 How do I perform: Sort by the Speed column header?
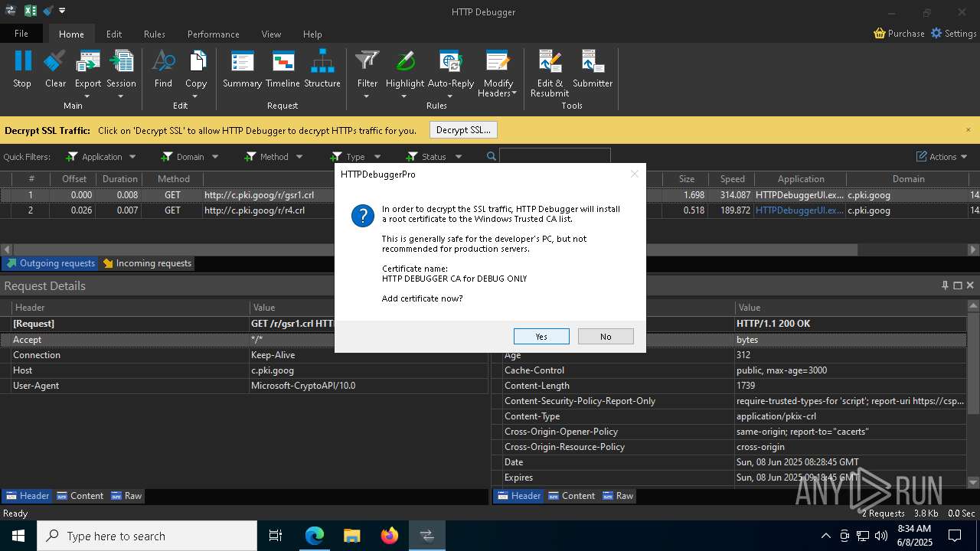732,179
